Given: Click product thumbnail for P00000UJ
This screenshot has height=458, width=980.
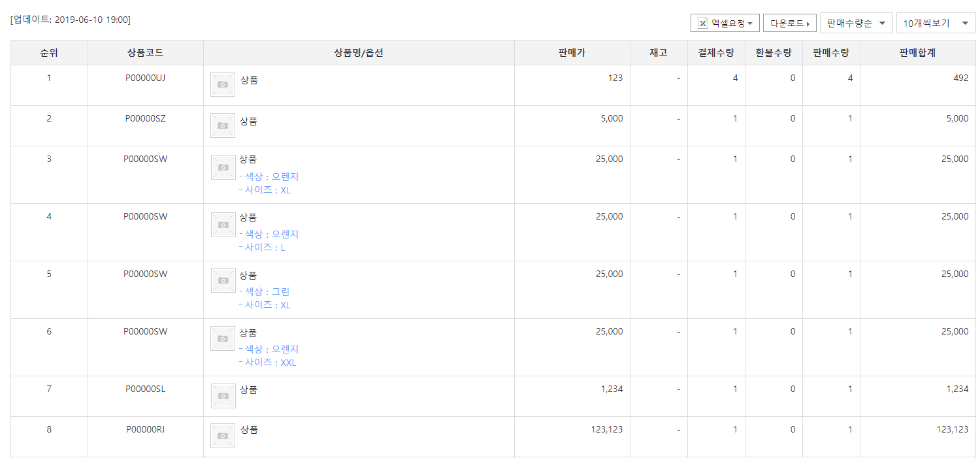Looking at the screenshot, I should coord(222,84).
